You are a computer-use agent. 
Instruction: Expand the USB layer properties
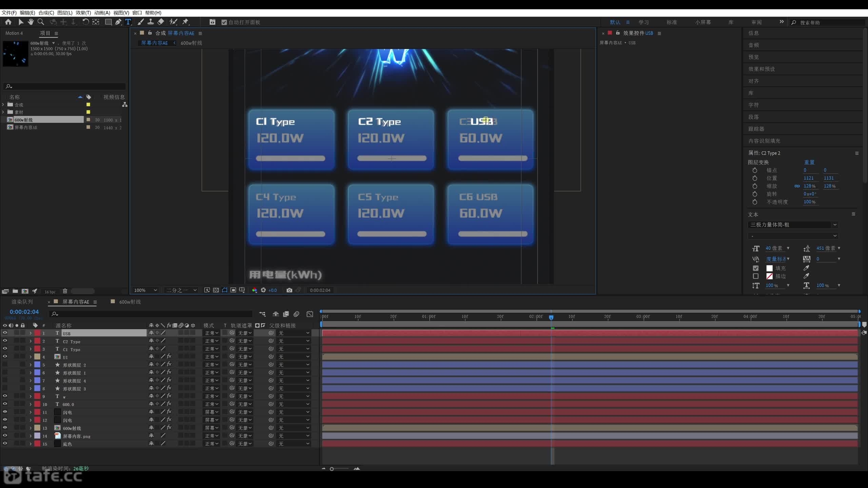[x=31, y=333]
